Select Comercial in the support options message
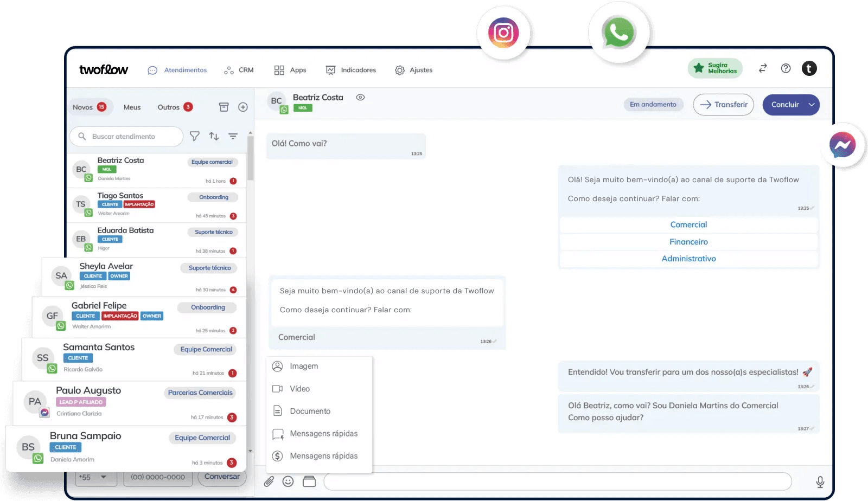Image resolution: width=868 pixels, height=501 pixels. 688,224
